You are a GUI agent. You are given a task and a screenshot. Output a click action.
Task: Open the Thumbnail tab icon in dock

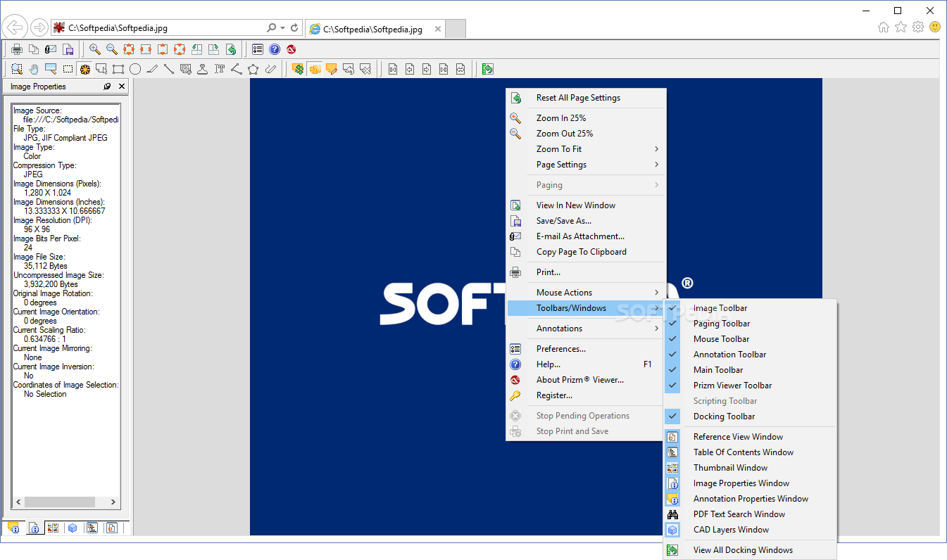click(x=53, y=528)
